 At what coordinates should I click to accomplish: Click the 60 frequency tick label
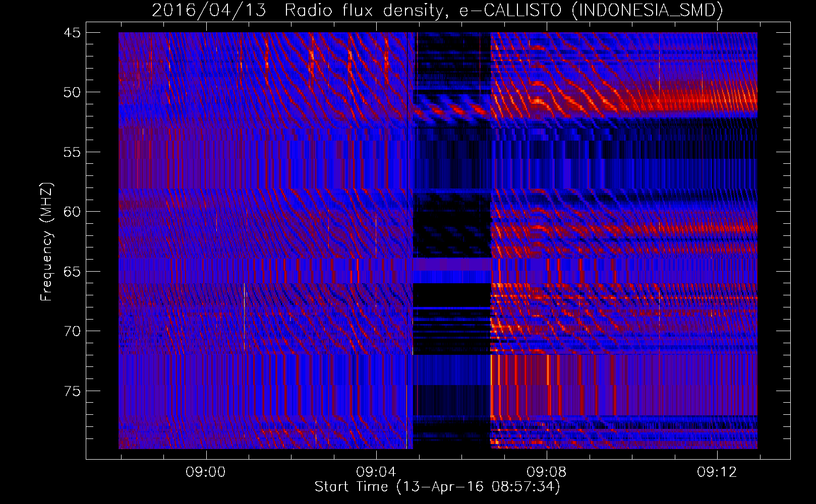coord(72,212)
